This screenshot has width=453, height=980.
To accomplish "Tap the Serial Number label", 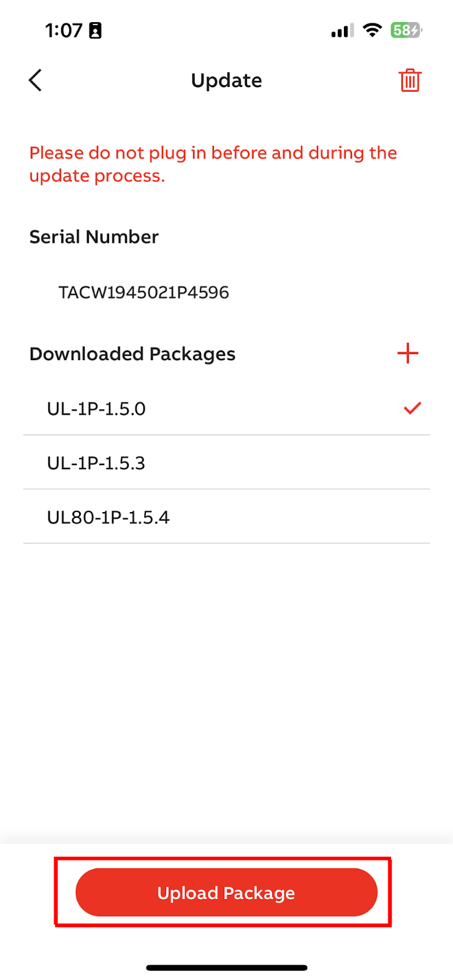I will [x=94, y=237].
